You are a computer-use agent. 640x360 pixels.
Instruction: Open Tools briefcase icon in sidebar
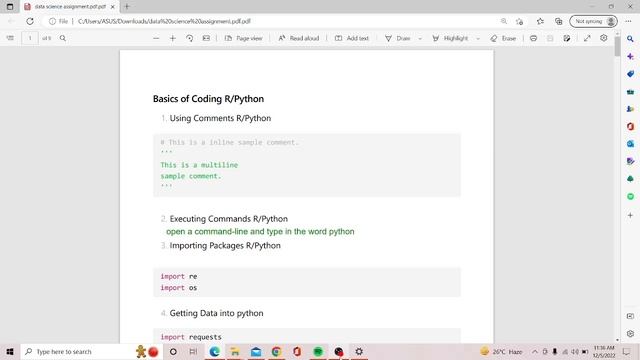[x=630, y=91]
